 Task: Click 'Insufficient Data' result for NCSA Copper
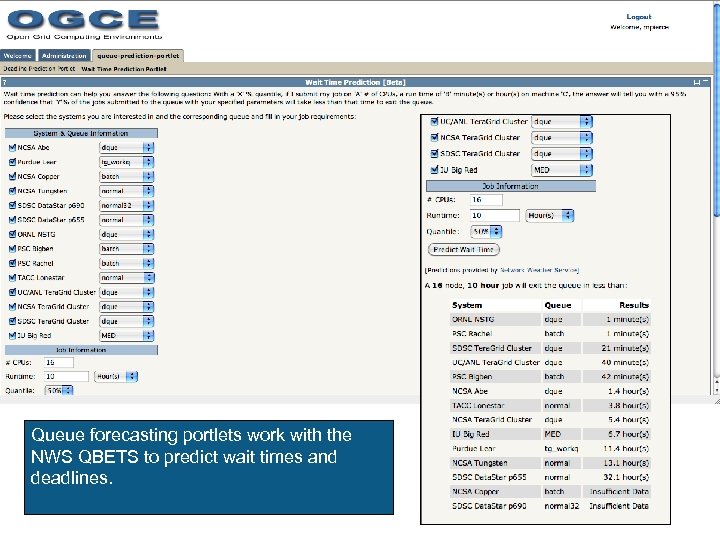(619, 491)
